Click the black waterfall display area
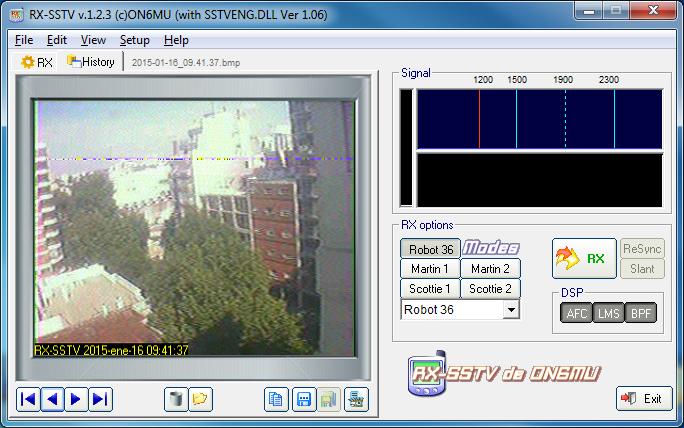The height and width of the screenshot is (428, 684). [540, 180]
